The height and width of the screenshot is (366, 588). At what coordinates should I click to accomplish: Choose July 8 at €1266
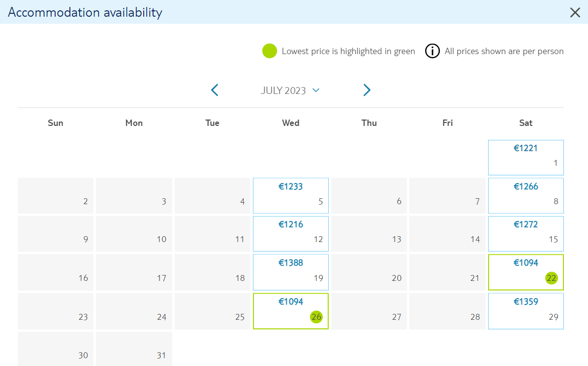pyautogui.click(x=526, y=196)
